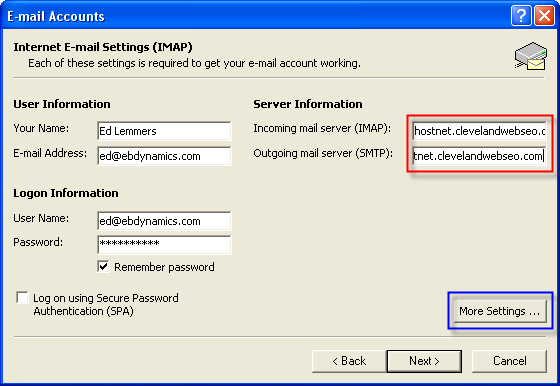The width and height of the screenshot is (560, 386).
Task: Click the Log on using Secure Password Authentication label
Action: pos(106,304)
